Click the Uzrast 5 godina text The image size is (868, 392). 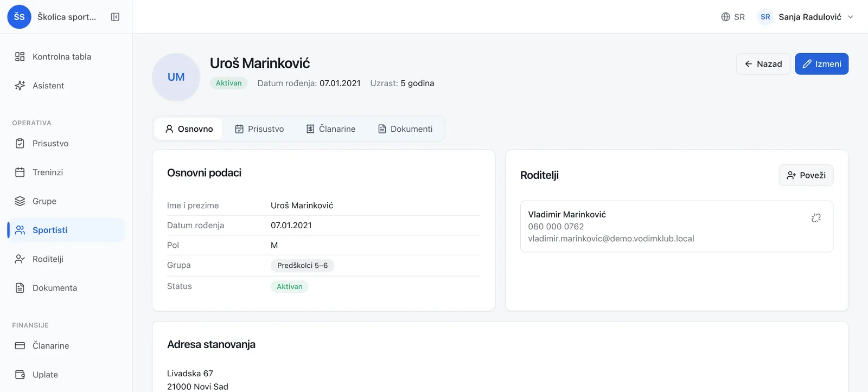tap(402, 83)
